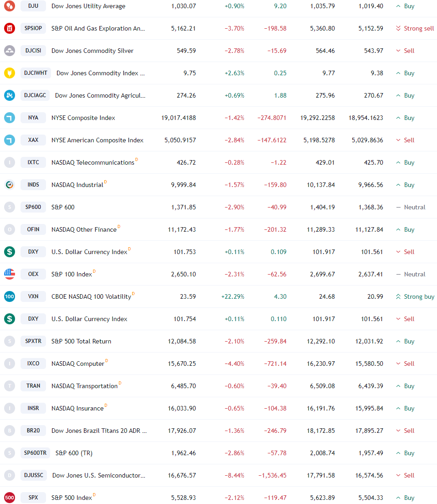Viewport: 437px width, 504px height.
Task: Select the NYA ticker badge
Action: pyautogui.click(x=33, y=118)
